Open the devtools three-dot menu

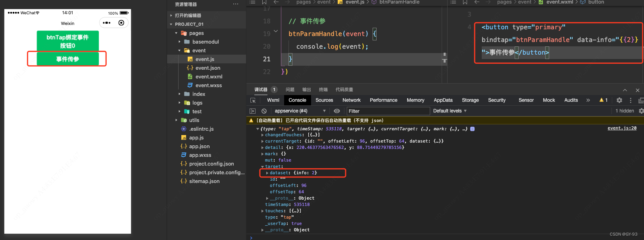click(x=631, y=100)
